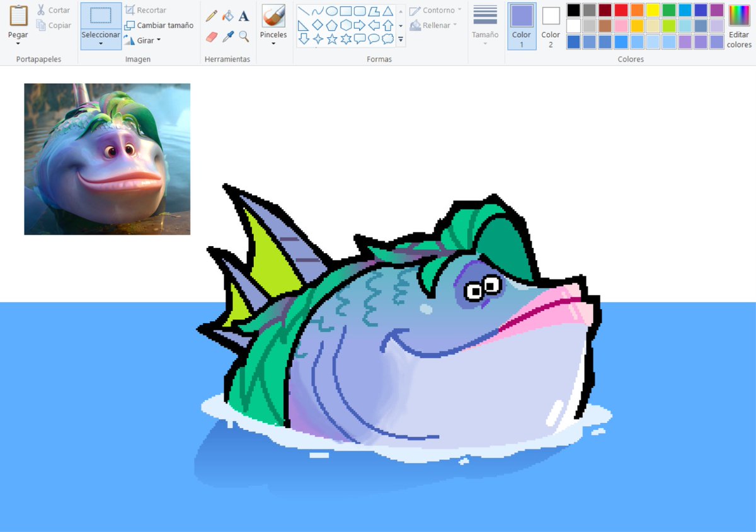Click the Recortar crop button
This screenshot has width=756, height=532.
tap(146, 11)
